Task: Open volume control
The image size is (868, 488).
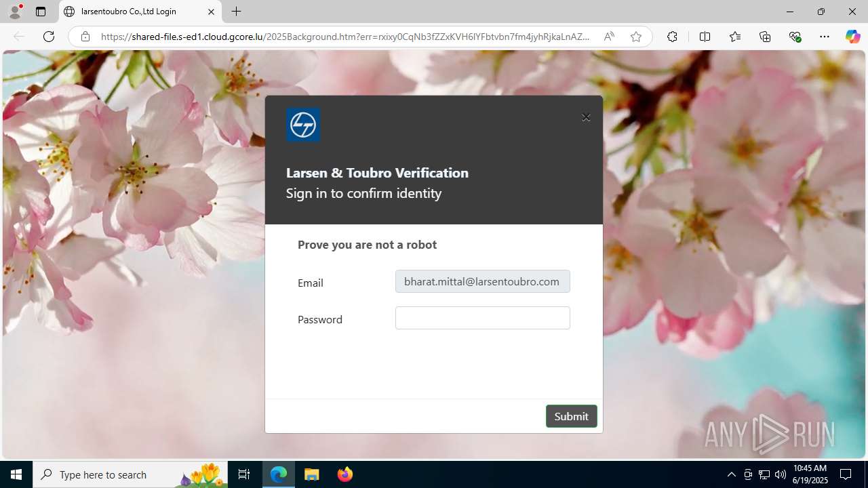Action: (781, 474)
